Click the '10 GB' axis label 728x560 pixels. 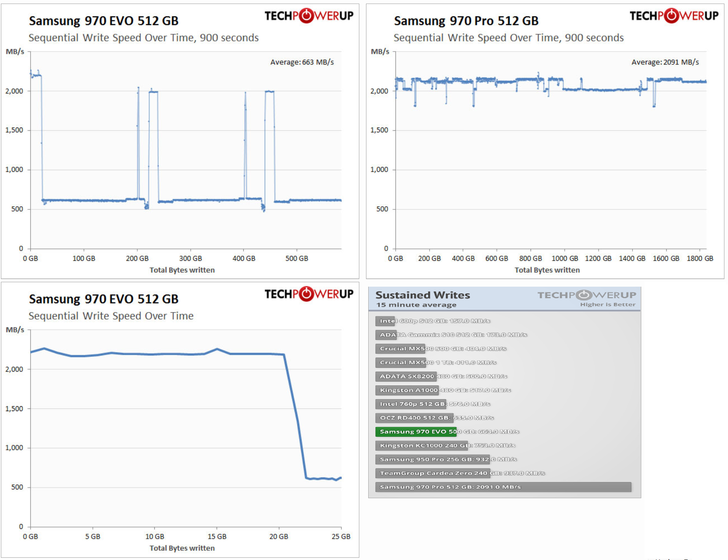(155, 536)
